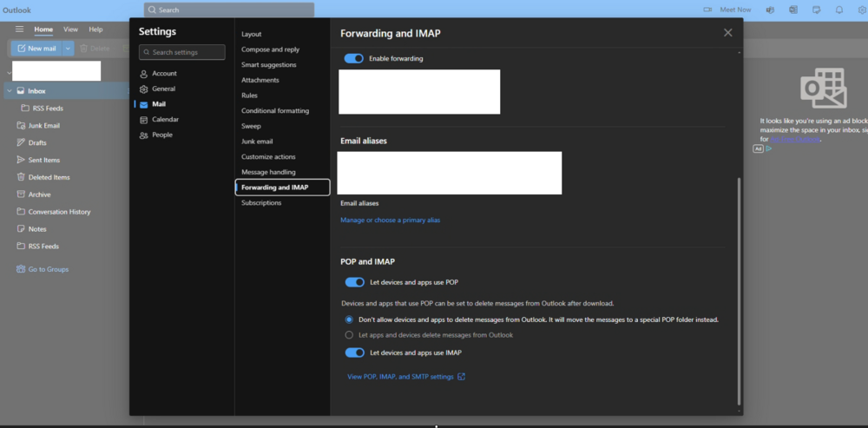Open Junk email settings
Image resolution: width=868 pixels, height=428 pixels.
click(257, 142)
